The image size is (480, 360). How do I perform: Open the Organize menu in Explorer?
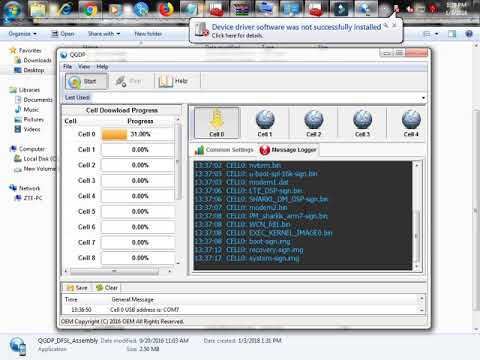tap(23, 34)
